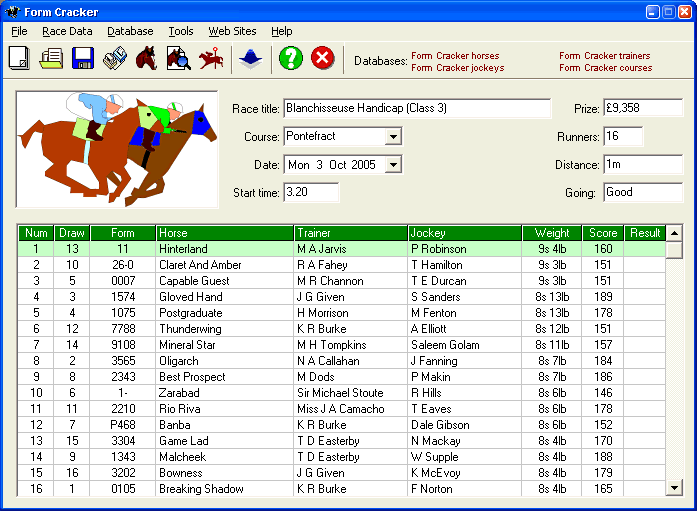Click the red X cancel icon
The image size is (697, 511).
click(323, 58)
